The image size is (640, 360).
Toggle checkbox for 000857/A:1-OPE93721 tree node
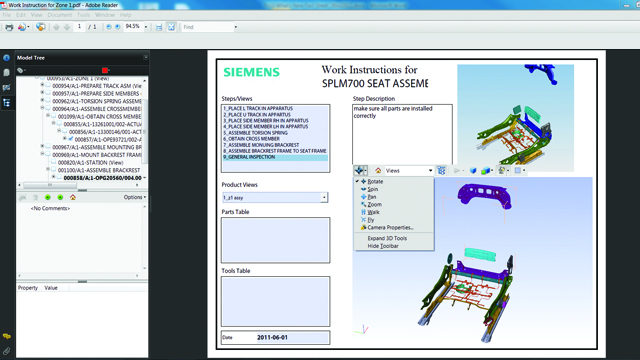coord(71,139)
